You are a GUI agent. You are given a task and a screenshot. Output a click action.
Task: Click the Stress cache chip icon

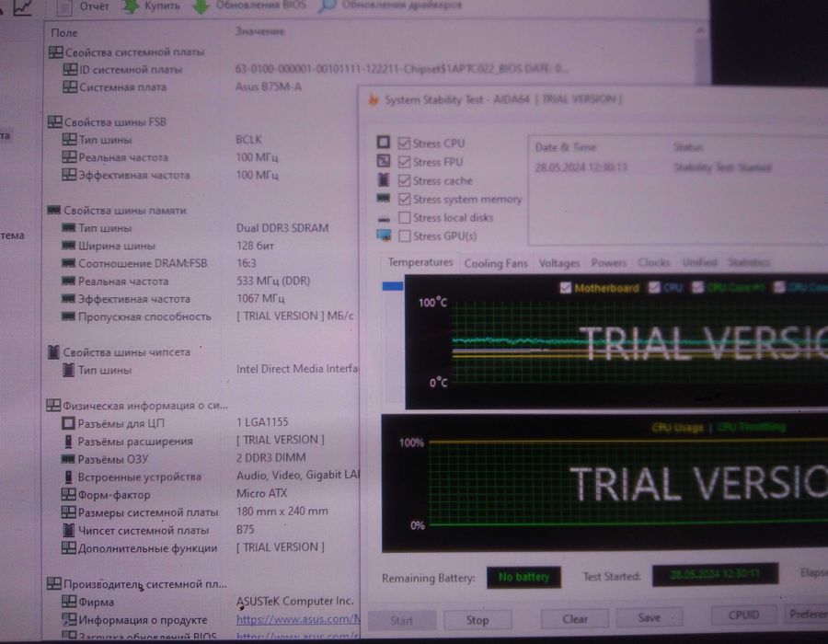(384, 180)
